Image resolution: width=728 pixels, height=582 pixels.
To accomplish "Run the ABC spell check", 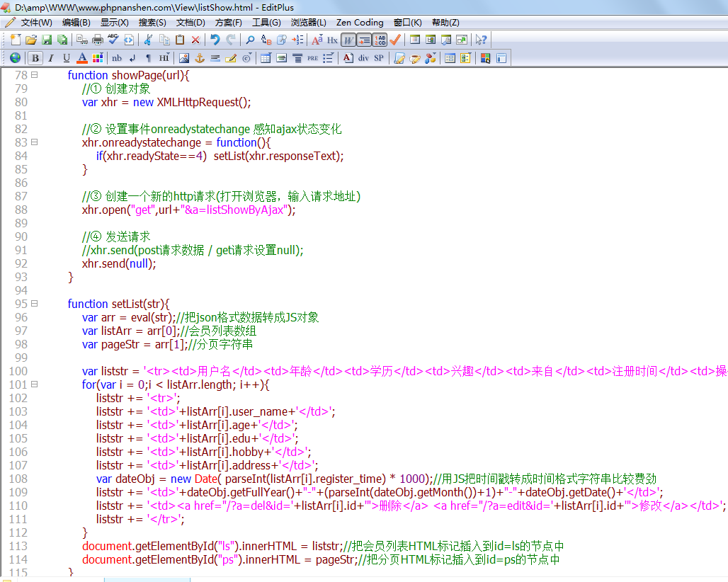I will point(113,40).
